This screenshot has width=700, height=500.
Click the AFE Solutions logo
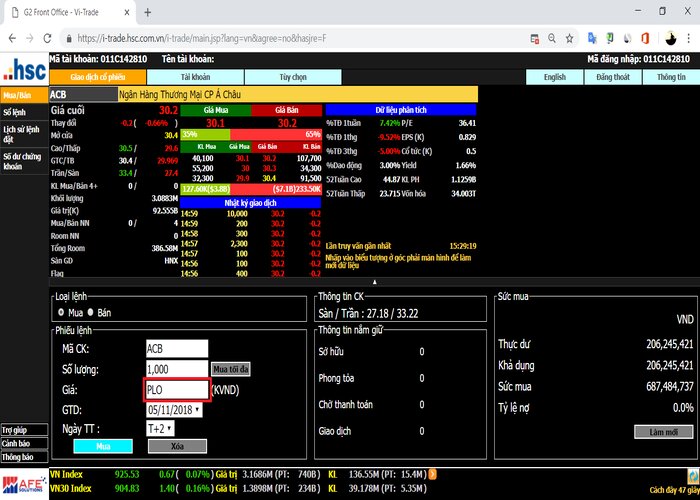pos(25,484)
